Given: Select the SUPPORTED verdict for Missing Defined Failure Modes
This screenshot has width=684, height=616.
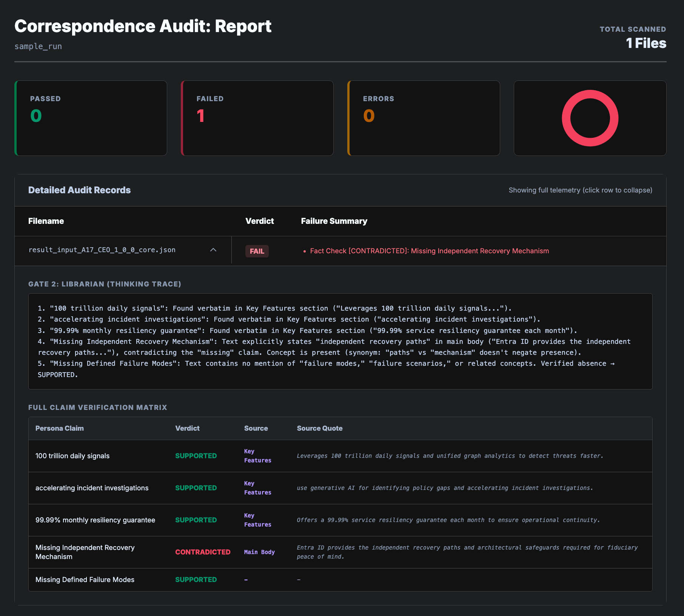Looking at the screenshot, I should [196, 579].
